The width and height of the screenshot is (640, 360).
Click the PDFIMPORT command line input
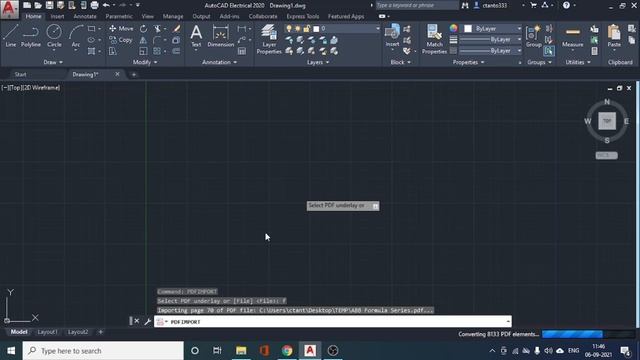coord(333,322)
